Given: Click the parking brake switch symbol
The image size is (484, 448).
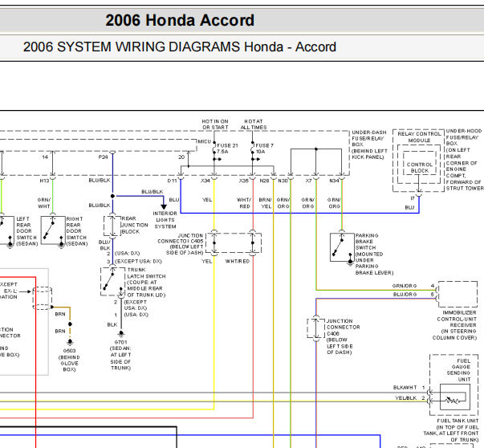Looking at the screenshot, I should [x=342, y=247].
